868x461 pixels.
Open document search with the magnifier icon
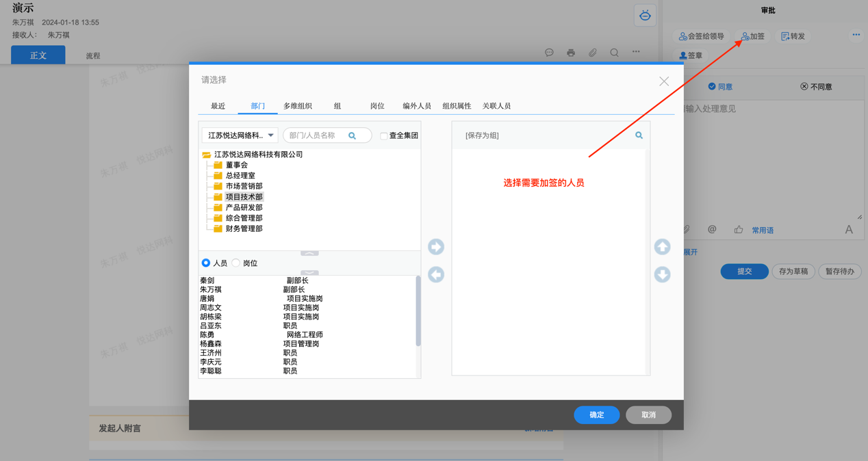coord(614,52)
